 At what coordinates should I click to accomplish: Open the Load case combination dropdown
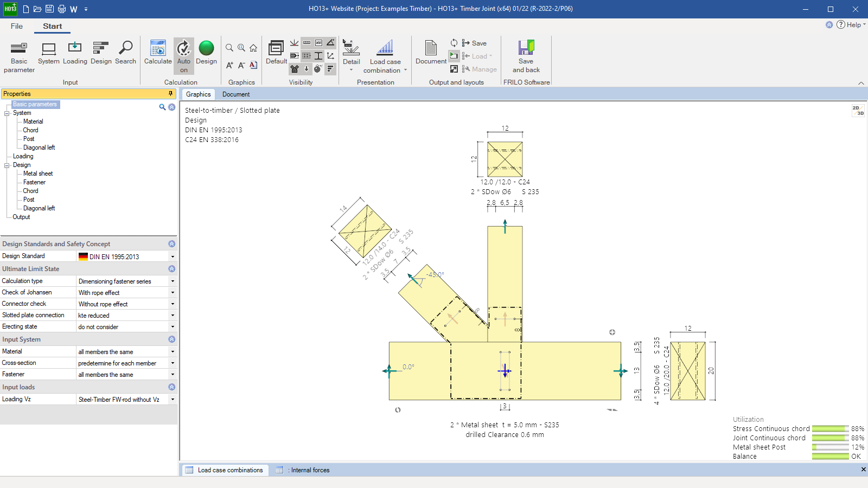pyautogui.click(x=385, y=56)
